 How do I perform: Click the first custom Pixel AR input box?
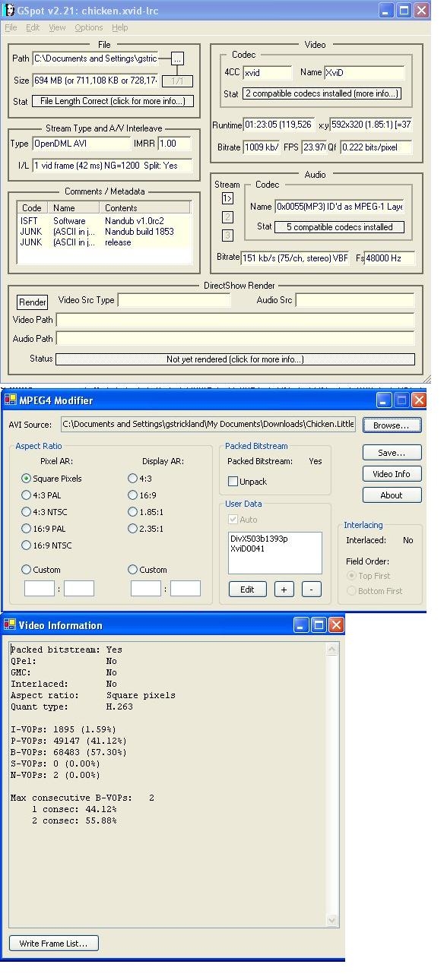pos(40,588)
